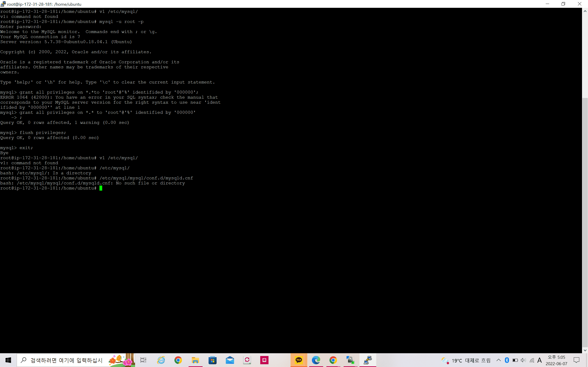The image size is (588, 367).
Task: Open Task View from taskbar
Action: (x=143, y=360)
